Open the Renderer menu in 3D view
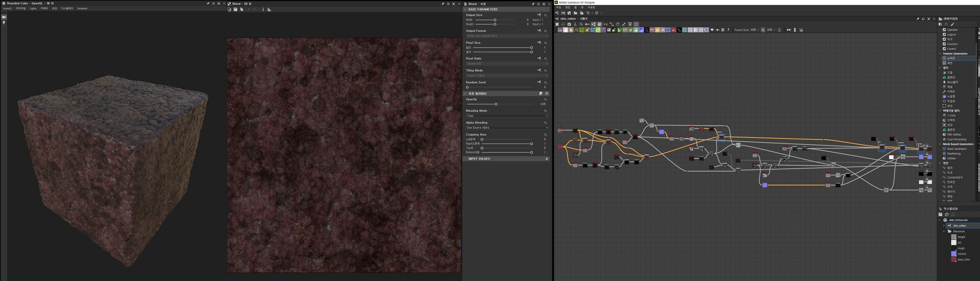 coord(82,9)
